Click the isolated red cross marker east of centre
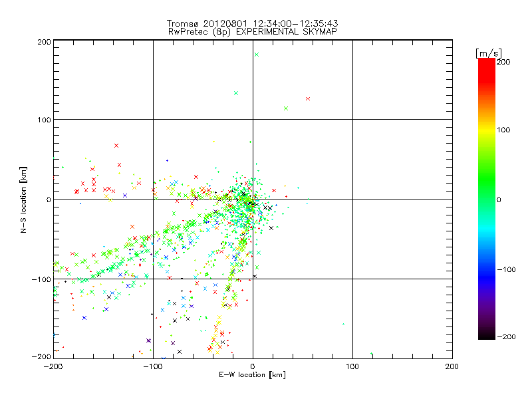This screenshot has height=399, width=532. [x=274, y=191]
